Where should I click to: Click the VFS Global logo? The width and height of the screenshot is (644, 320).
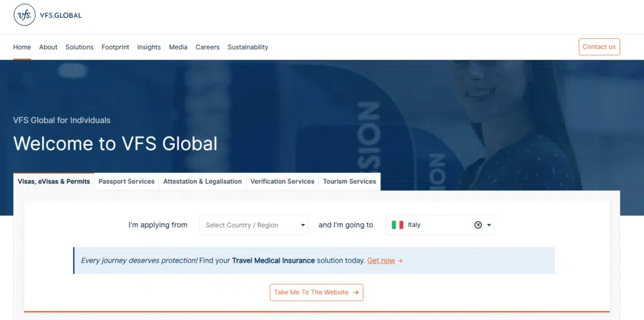pyautogui.click(x=48, y=15)
